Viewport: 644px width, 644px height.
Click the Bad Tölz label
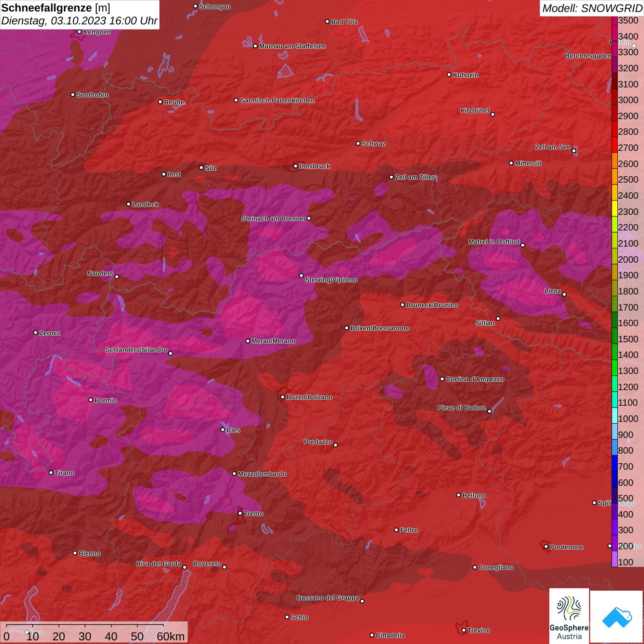pyautogui.click(x=344, y=22)
